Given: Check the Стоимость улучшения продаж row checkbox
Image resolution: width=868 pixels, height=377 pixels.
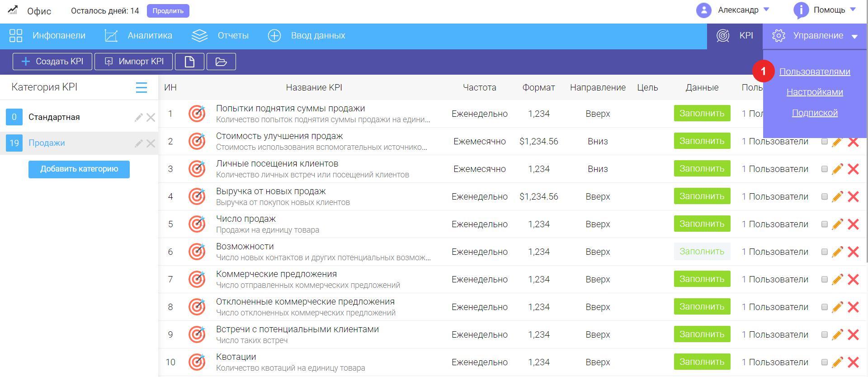Looking at the screenshot, I should pyautogui.click(x=824, y=141).
